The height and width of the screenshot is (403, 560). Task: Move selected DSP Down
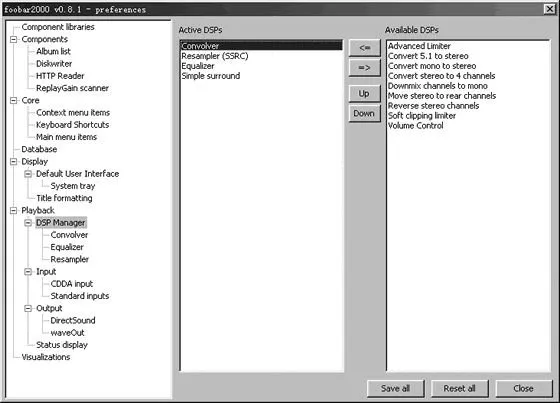tap(364, 114)
